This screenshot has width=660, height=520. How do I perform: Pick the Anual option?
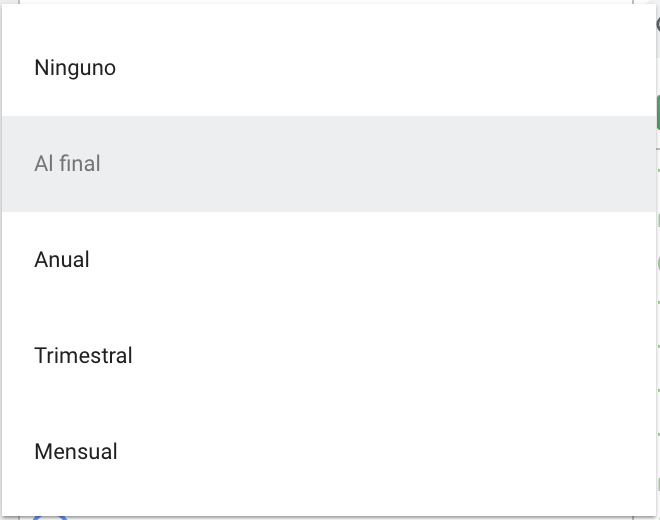click(x=62, y=260)
